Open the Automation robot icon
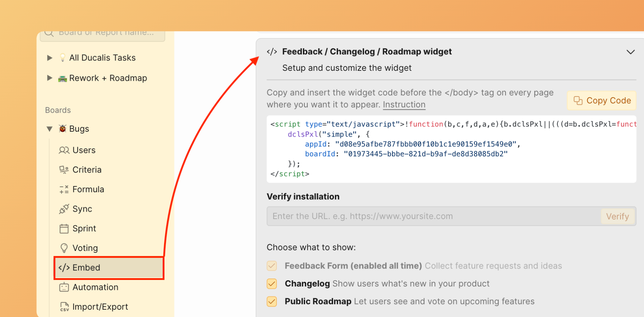Screen dimensions: 644x317 coord(64,287)
